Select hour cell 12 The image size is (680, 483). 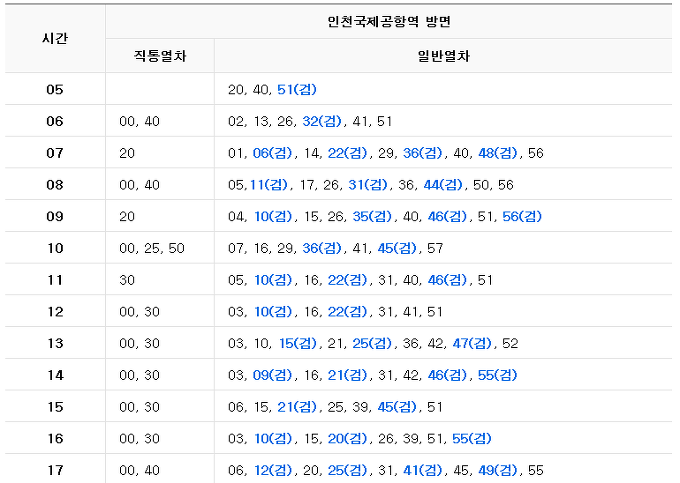pos(55,312)
